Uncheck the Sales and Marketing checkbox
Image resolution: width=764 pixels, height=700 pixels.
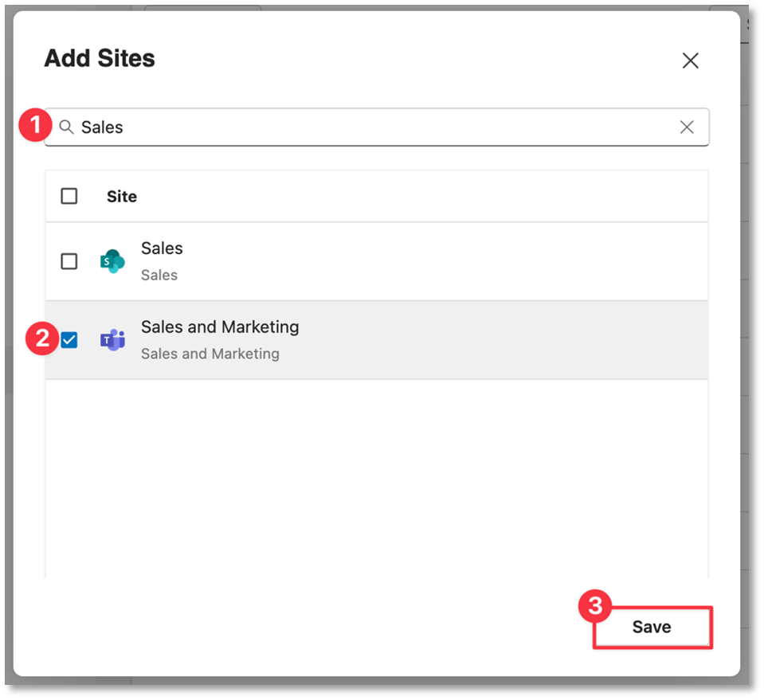click(69, 340)
